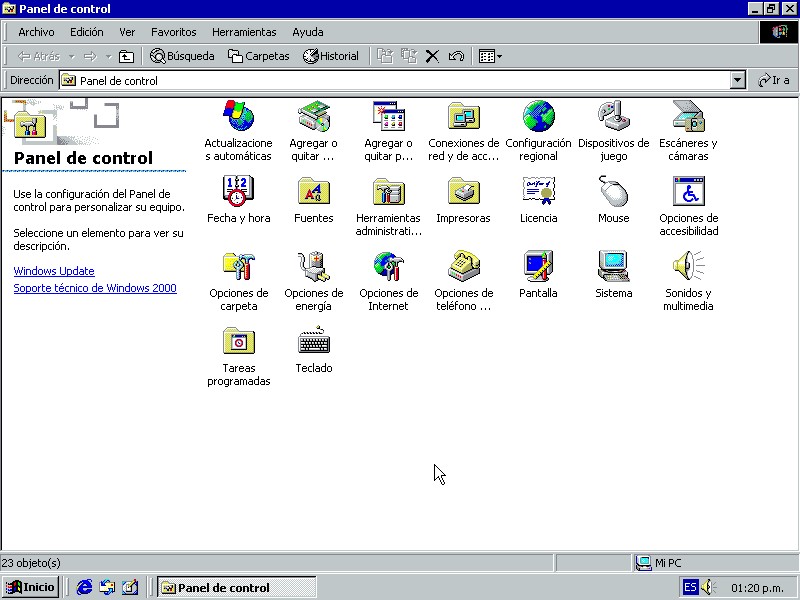The image size is (800, 600).
Task: Click the ES language indicator
Action: (x=690, y=587)
